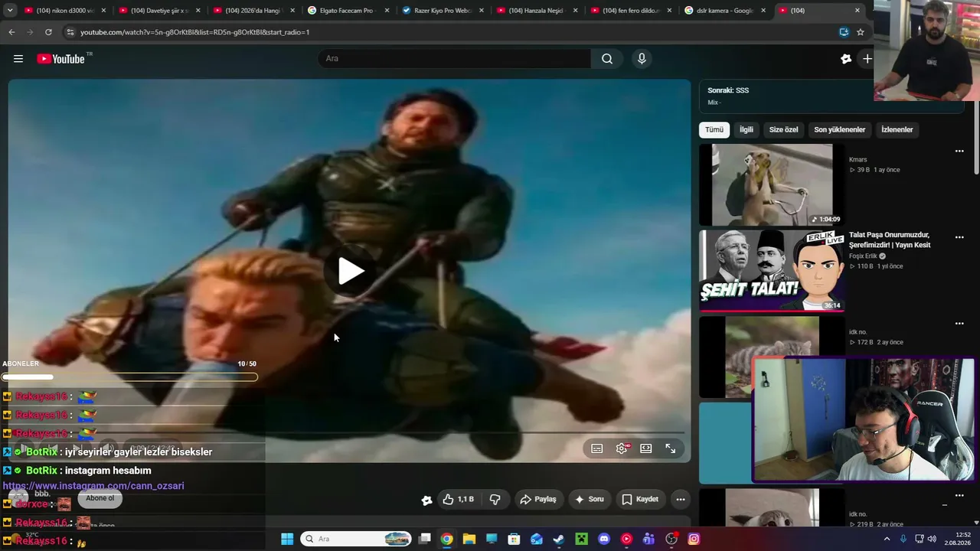
Task: Subscribe with the Abone ol button
Action: [100, 498]
